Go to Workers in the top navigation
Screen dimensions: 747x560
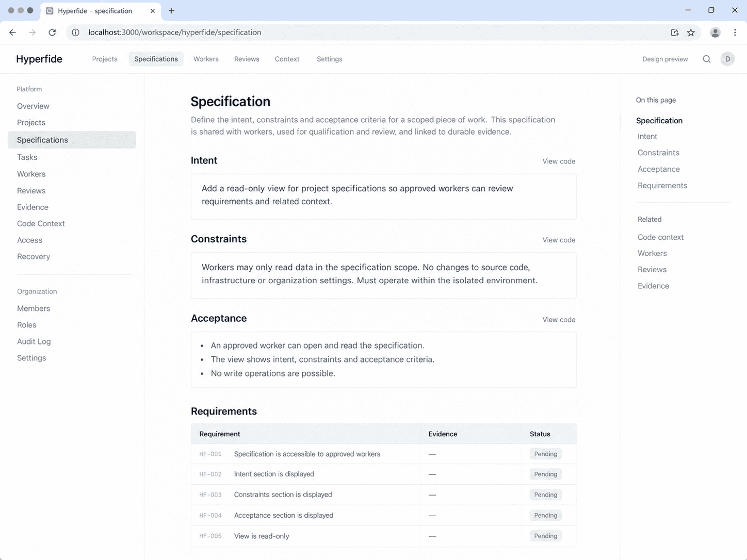coord(206,59)
